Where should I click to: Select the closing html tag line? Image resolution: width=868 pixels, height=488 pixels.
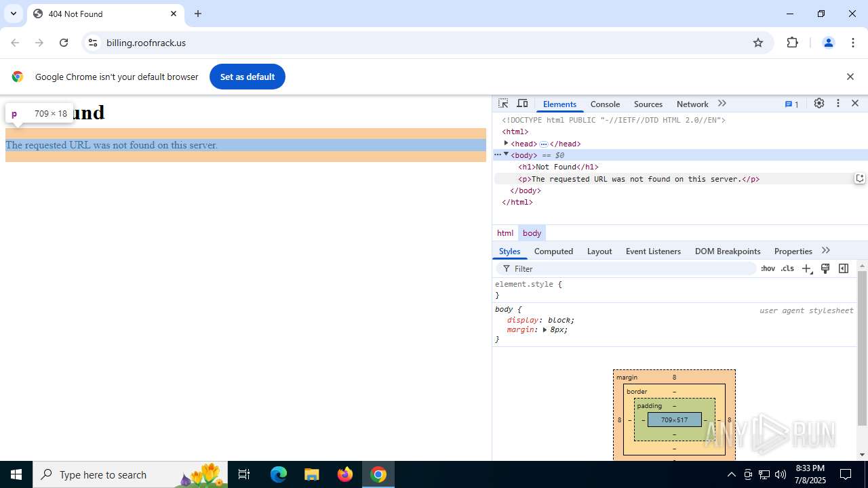[517, 202]
